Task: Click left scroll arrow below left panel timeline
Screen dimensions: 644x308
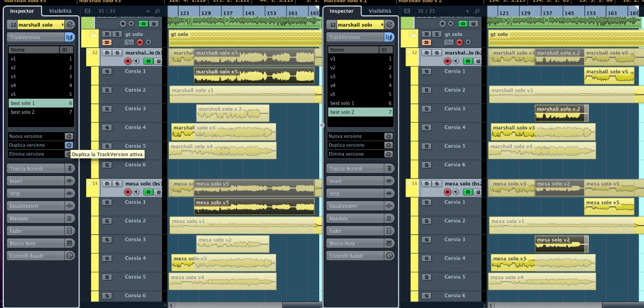Action: (172, 305)
